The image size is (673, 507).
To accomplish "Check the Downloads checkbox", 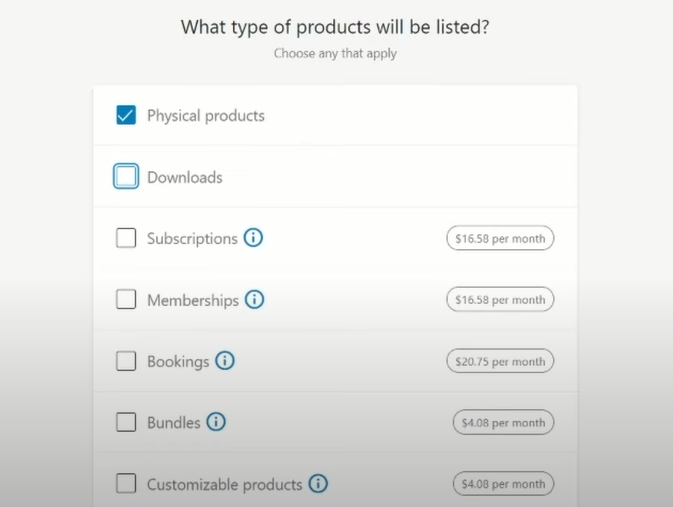I will pos(126,176).
